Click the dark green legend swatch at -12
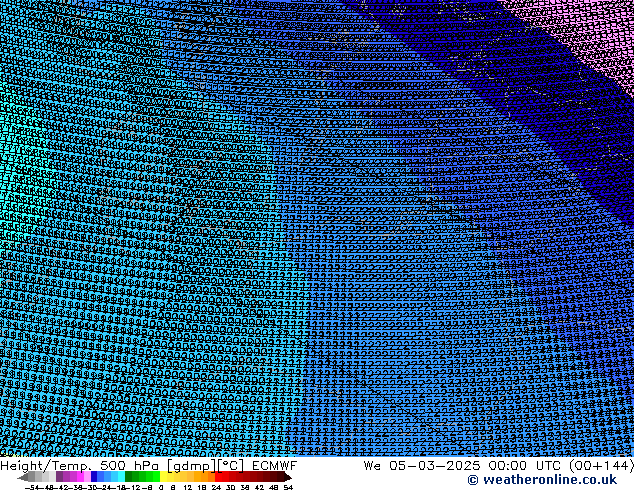The height and width of the screenshot is (490, 634). pos(129,476)
